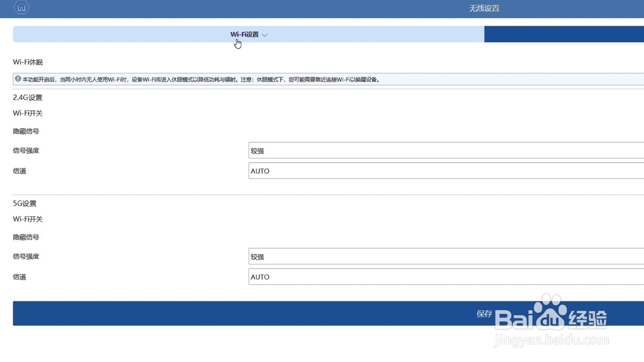Go to the router home page icon
644x362 pixels.
[21, 7]
